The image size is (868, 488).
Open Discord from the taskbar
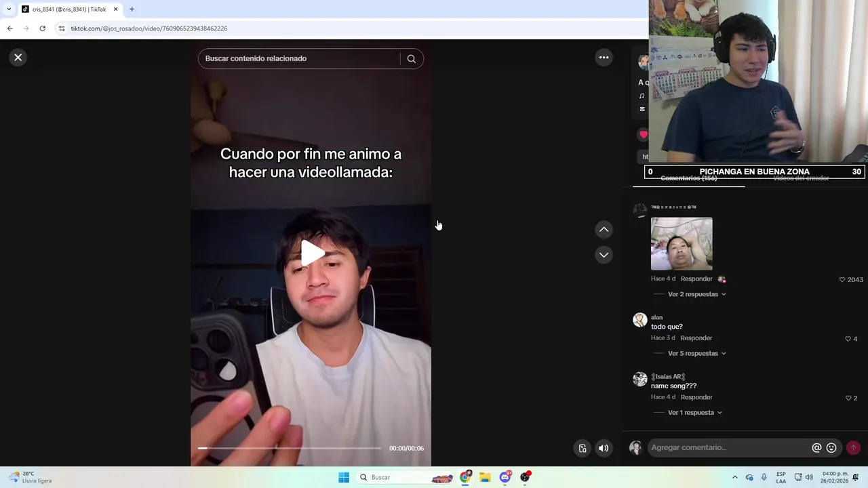point(505,477)
